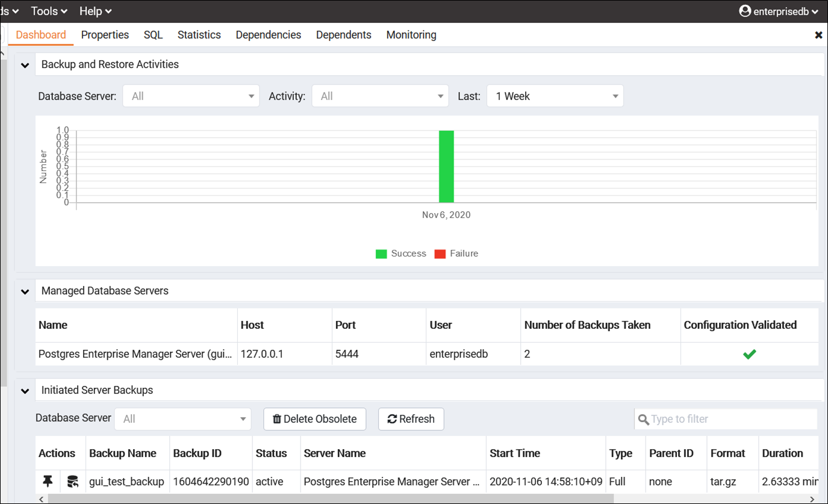Close the panel with the X icon
This screenshot has width=828, height=504.
818,35
